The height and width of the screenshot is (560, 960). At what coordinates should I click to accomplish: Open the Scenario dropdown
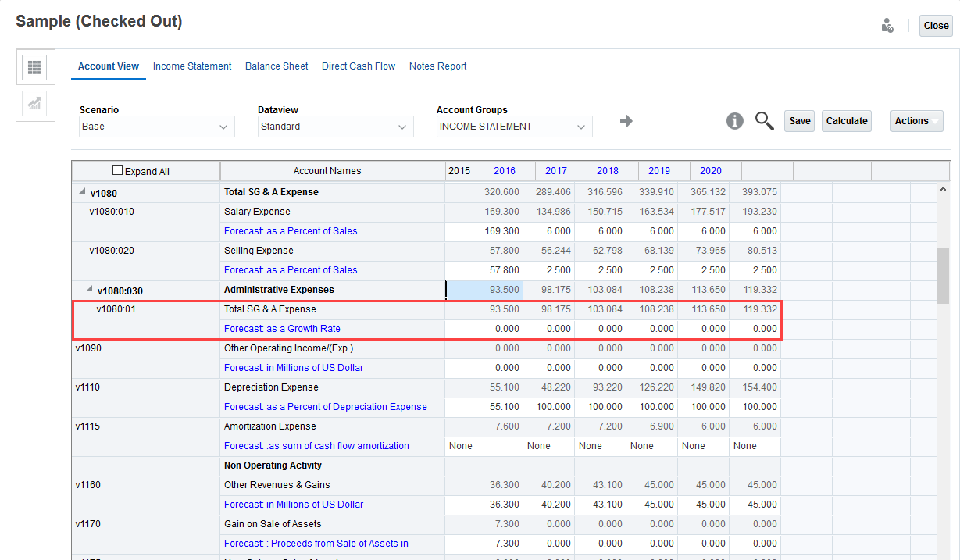tap(156, 127)
